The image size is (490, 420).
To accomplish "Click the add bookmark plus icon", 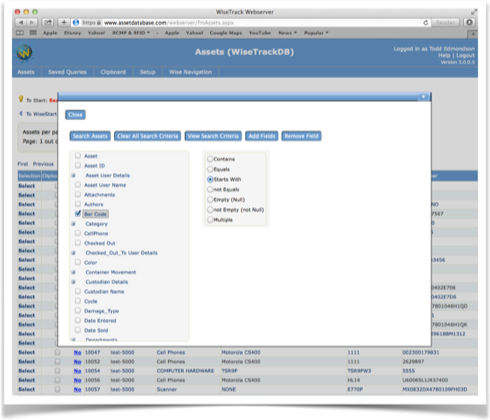I will tap(64, 22).
